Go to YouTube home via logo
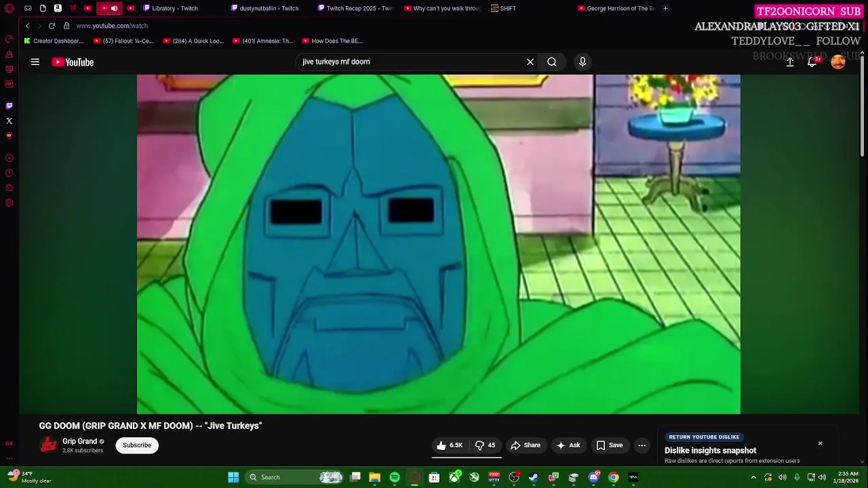The height and width of the screenshot is (488, 868). coord(73,62)
